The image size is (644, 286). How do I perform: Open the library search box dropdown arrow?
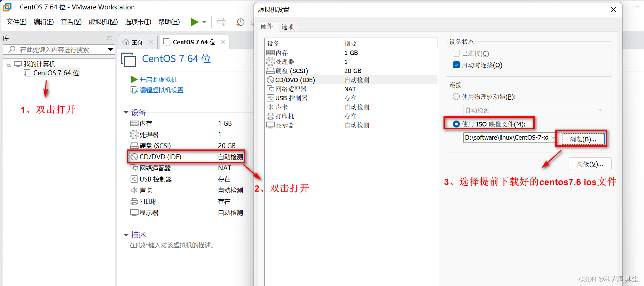(x=110, y=49)
